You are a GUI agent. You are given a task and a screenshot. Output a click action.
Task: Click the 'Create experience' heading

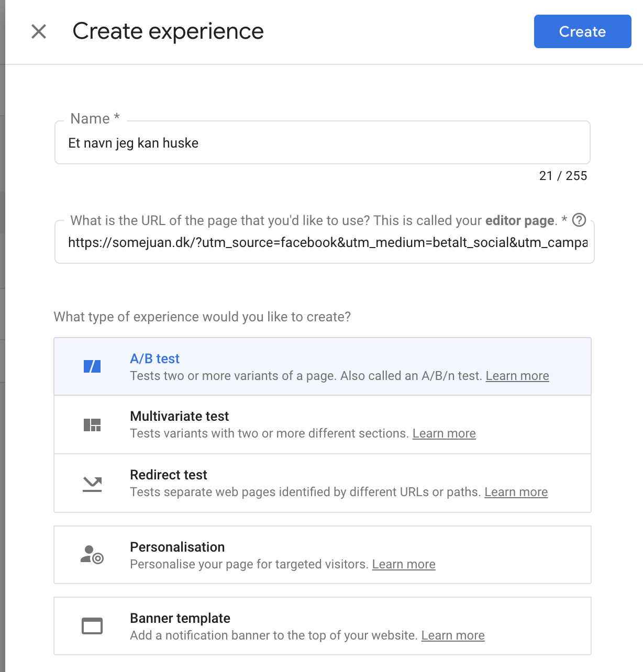pos(168,31)
